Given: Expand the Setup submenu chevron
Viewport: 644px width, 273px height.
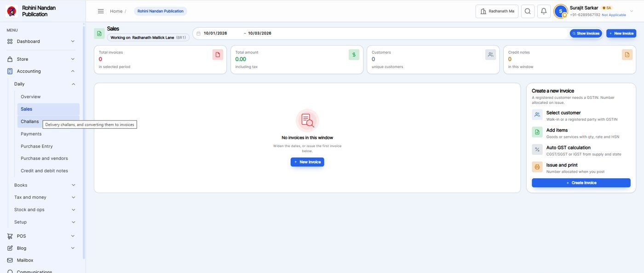Looking at the screenshot, I should pos(73,222).
